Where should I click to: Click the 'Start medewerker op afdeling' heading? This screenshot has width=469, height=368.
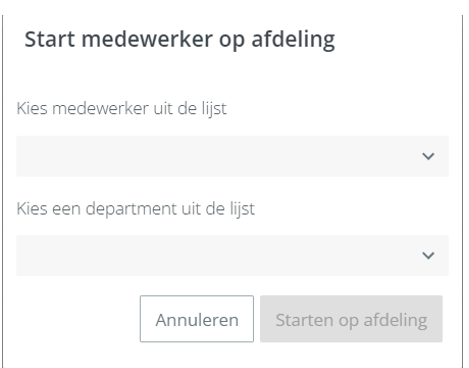tap(180, 40)
